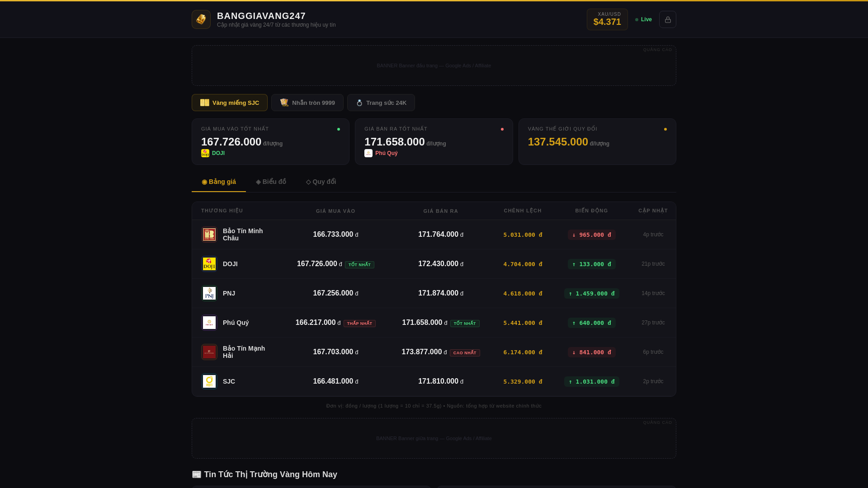Click the PNJ logo in price table
Viewport: 868px width, 488px height.
[209, 293]
